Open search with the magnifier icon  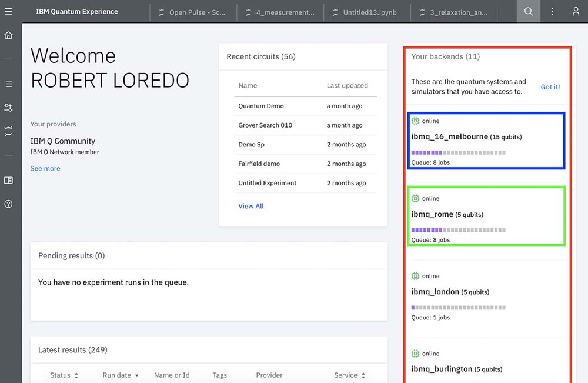tap(529, 11)
